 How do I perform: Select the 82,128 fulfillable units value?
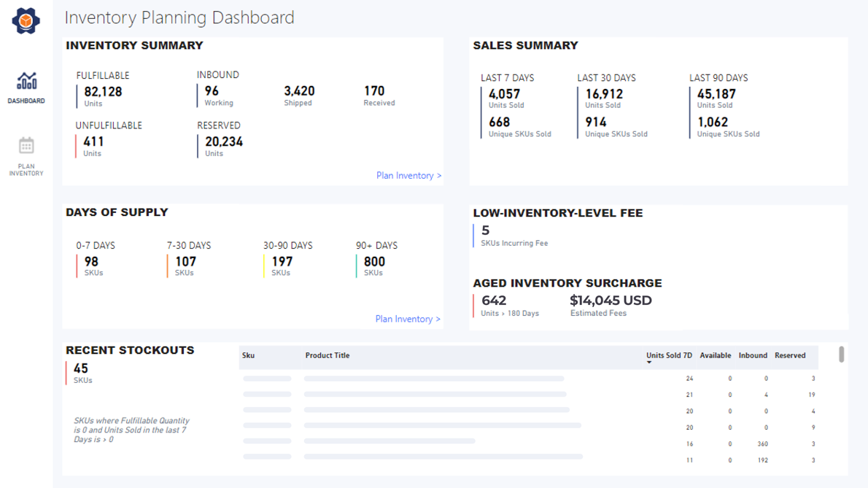click(x=103, y=92)
